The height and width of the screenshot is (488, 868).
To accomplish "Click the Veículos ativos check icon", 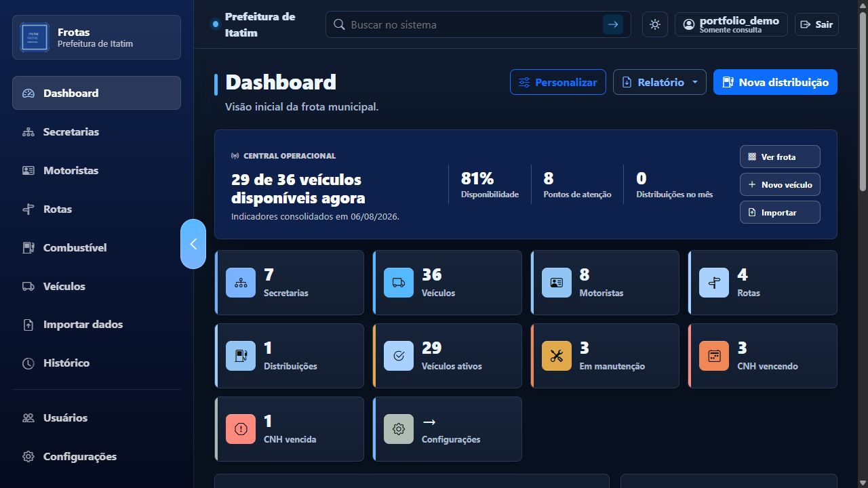I will 399,356.
